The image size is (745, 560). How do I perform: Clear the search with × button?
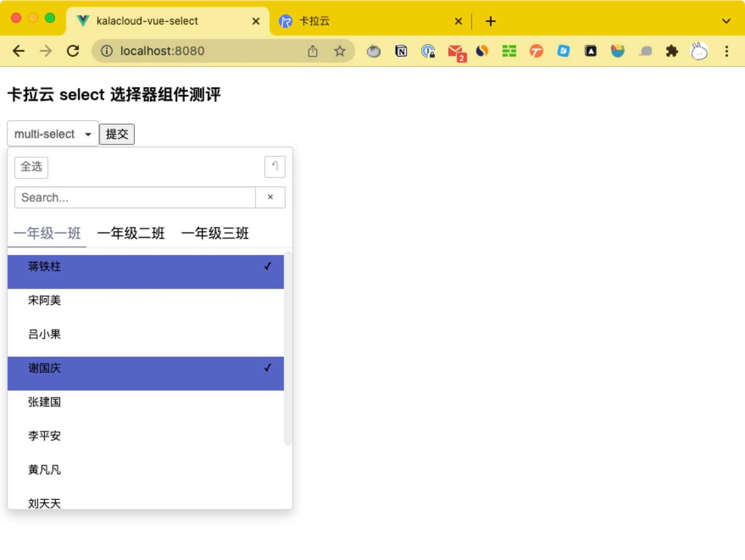coord(270,197)
